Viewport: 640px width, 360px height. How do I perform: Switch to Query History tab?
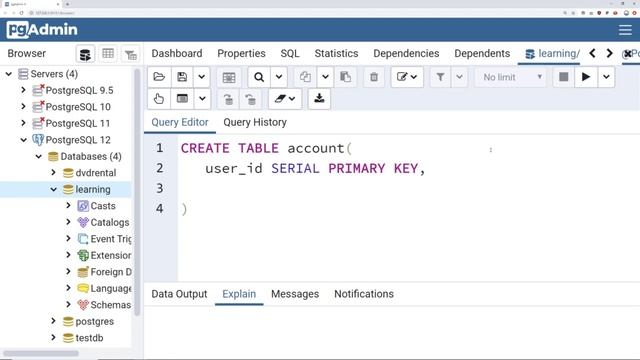pyautogui.click(x=255, y=122)
